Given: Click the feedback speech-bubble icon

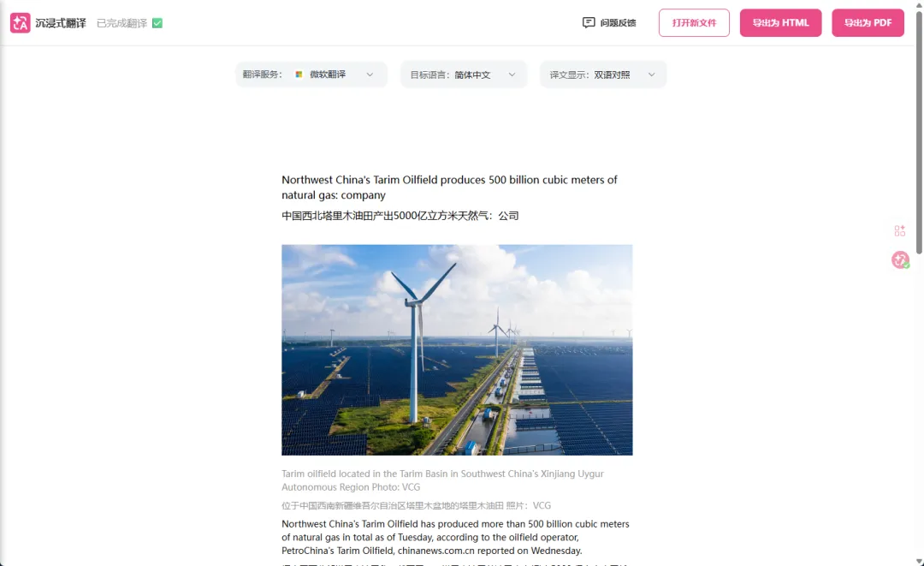Looking at the screenshot, I should coord(588,22).
